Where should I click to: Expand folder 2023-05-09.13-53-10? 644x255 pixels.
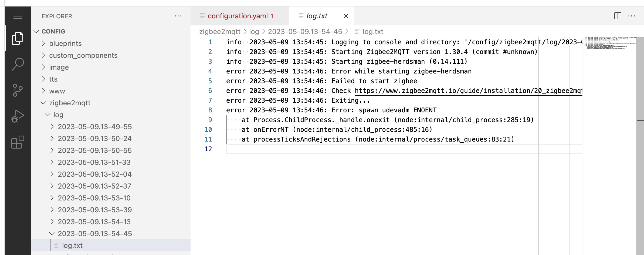52,198
